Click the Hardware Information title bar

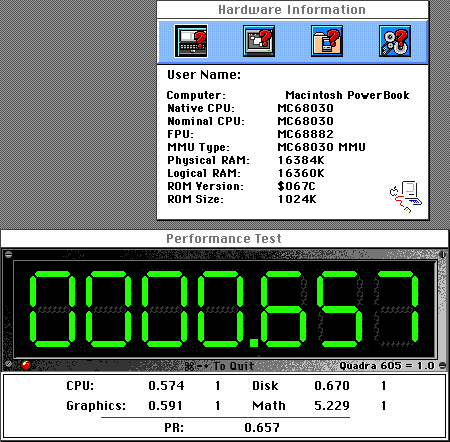(x=293, y=10)
